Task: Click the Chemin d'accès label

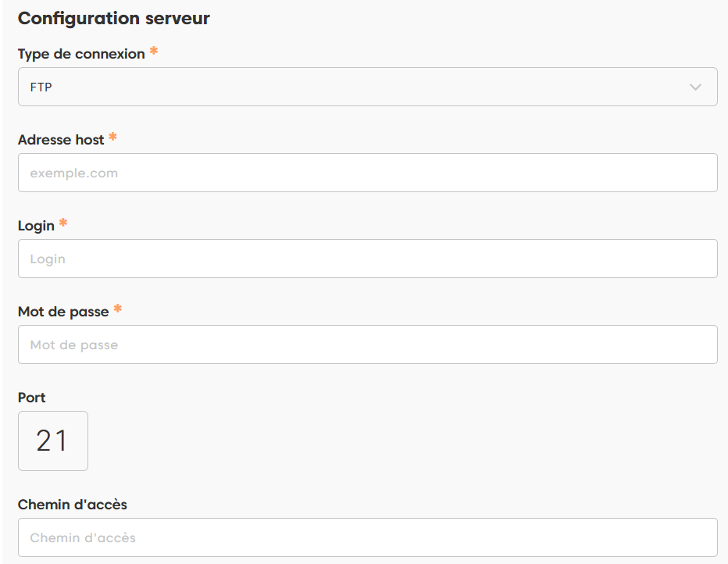Action: click(73, 505)
